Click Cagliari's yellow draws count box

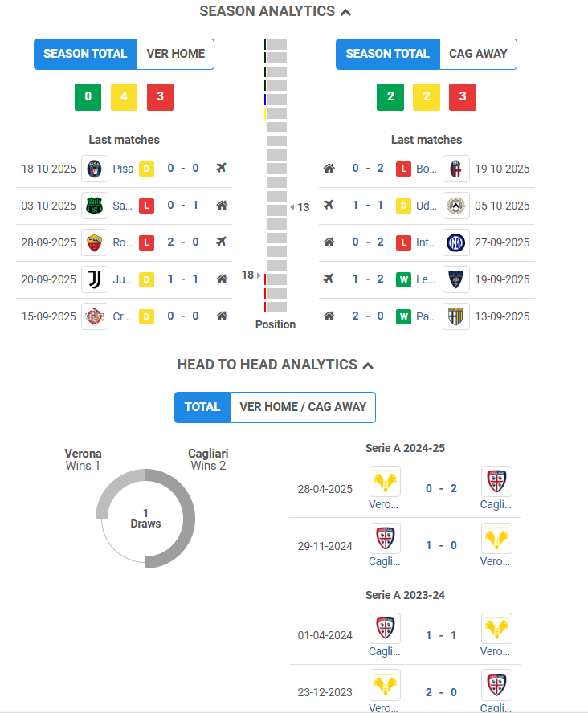[x=426, y=97]
